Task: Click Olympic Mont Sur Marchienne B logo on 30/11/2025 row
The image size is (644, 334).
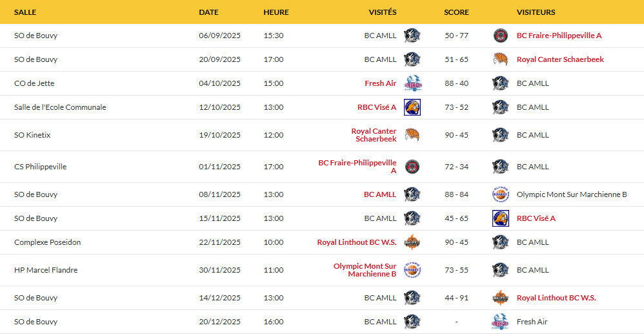Action: [412, 270]
